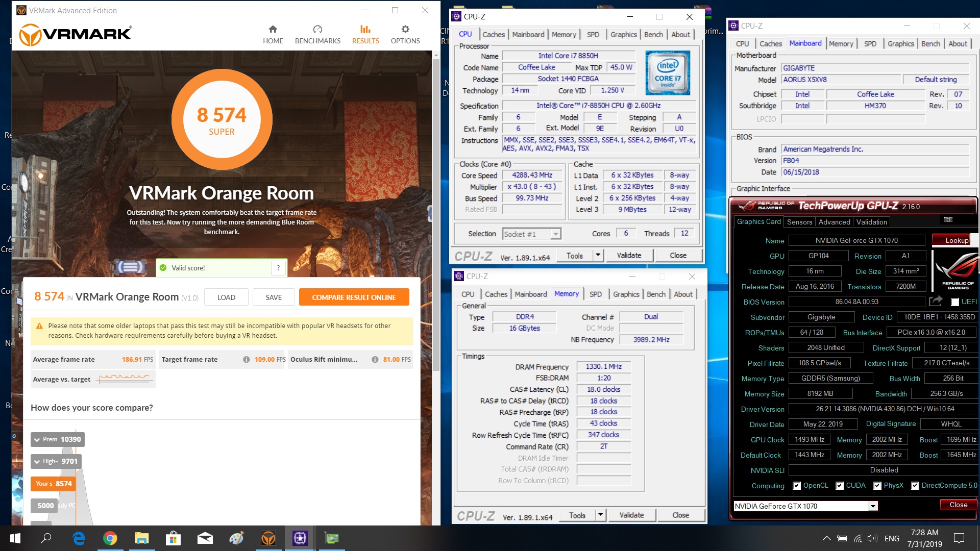Click the VRMark logo in header
Viewport: 980px width, 551px height.
(x=76, y=35)
